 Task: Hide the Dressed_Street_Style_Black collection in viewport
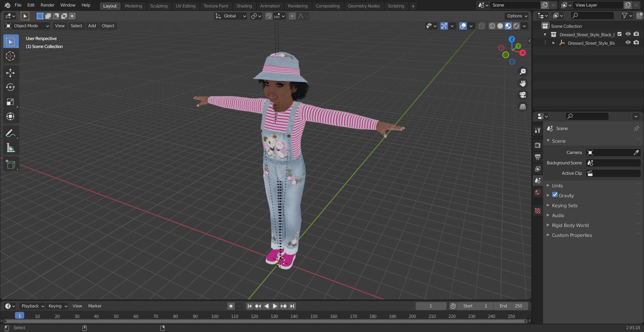(x=628, y=34)
